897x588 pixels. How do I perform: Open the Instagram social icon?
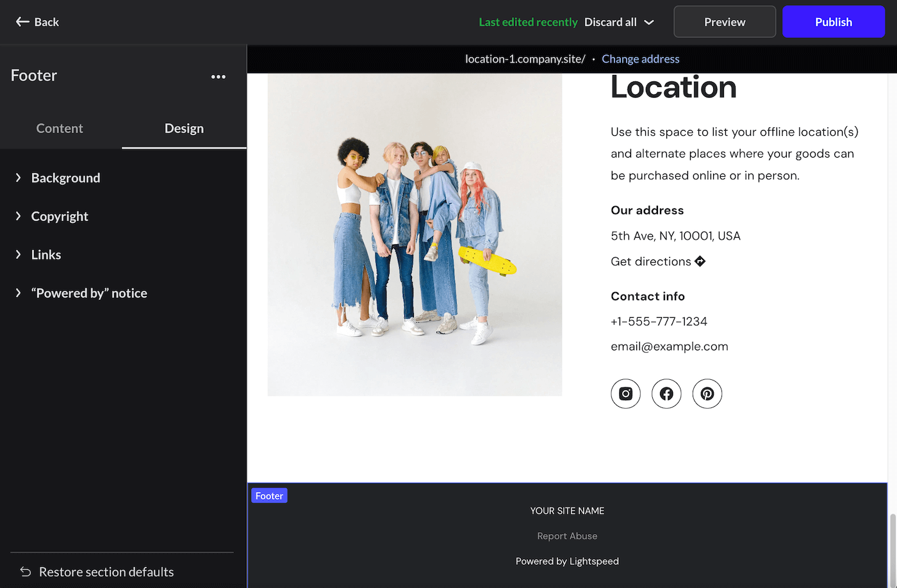625,393
